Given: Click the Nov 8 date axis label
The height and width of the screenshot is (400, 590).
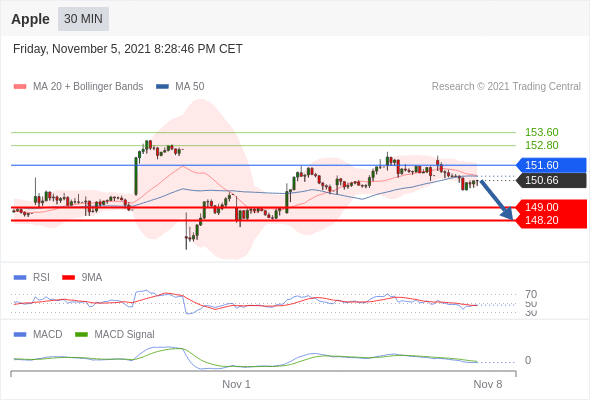Looking at the screenshot, I should tap(488, 384).
